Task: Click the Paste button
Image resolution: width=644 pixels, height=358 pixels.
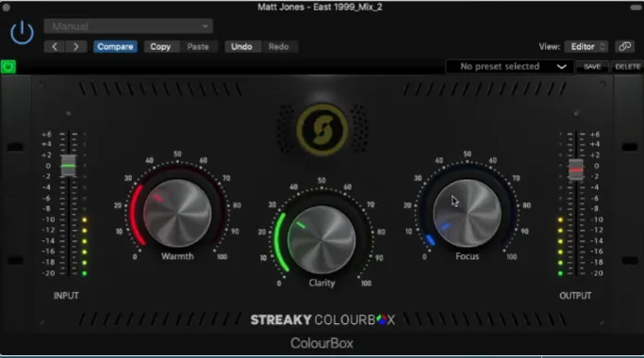Action: 198,46
